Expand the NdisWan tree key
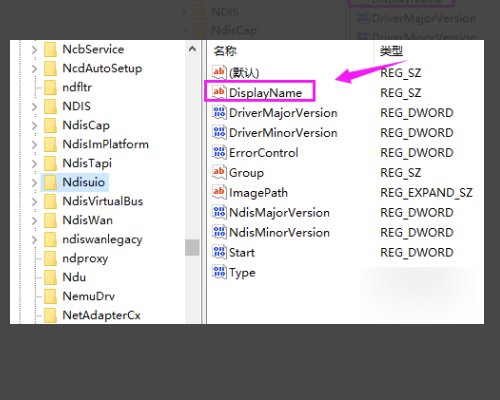Viewport: 500px width, 400px height. (x=34, y=220)
